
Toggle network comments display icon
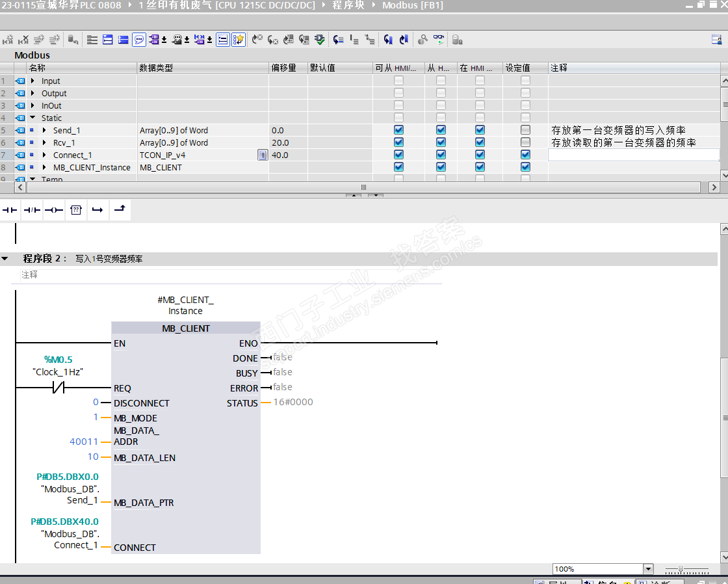223,40
